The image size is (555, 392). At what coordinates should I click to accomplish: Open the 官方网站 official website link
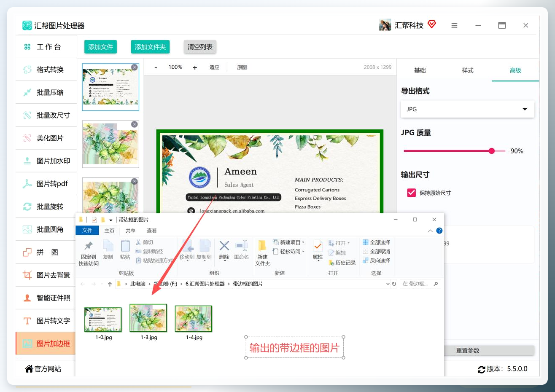43,369
